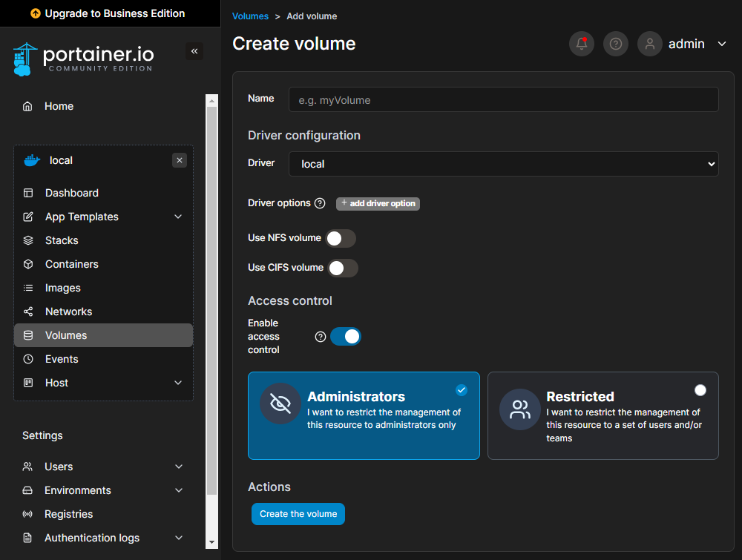Select Registries in the Settings menu
The width and height of the screenshot is (742, 560).
pyautogui.click(x=69, y=514)
